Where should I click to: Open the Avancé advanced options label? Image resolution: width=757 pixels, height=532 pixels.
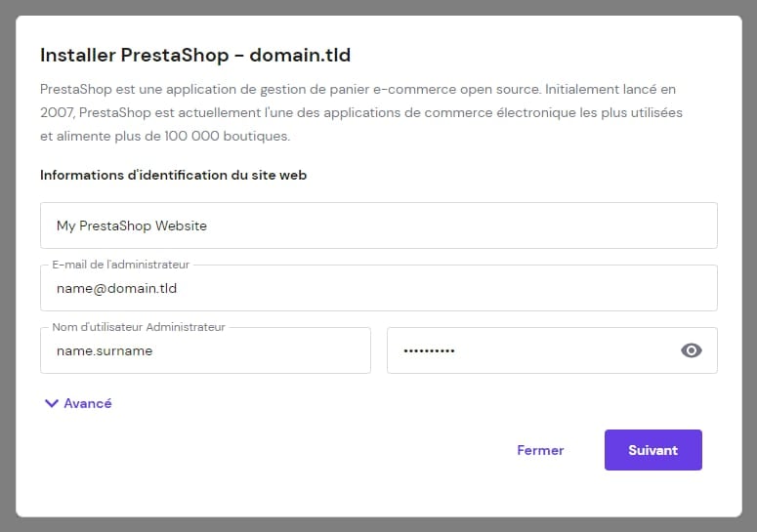(x=88, y=403)
